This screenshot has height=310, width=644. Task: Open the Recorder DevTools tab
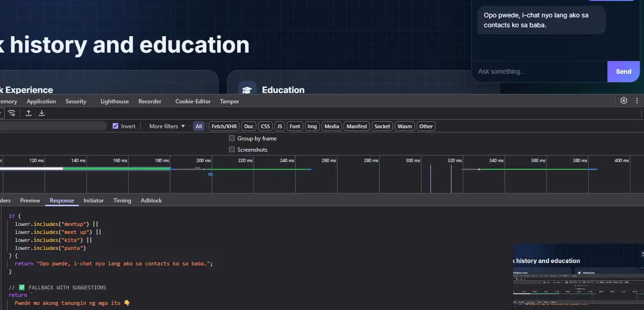click(150, 101)
